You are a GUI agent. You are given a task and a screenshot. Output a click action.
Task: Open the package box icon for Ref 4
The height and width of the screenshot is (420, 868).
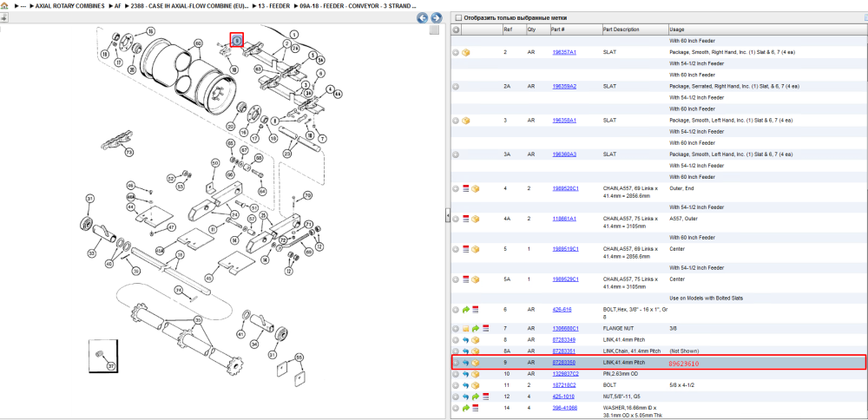(x=476, y=188)
